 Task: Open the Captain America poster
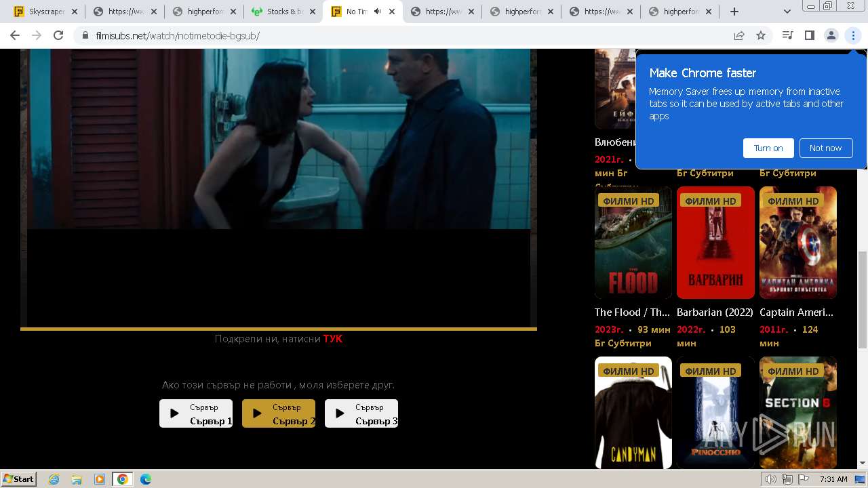[x=798, y=243]
